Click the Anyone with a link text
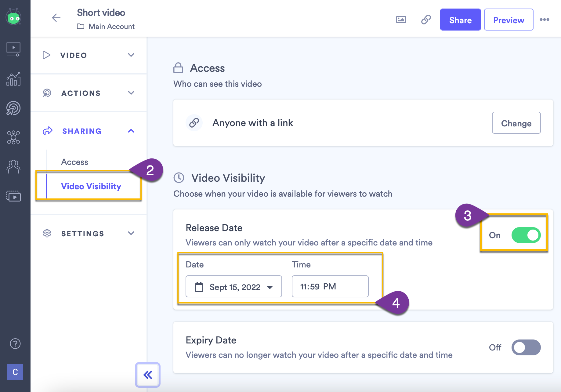 point(253,123)
